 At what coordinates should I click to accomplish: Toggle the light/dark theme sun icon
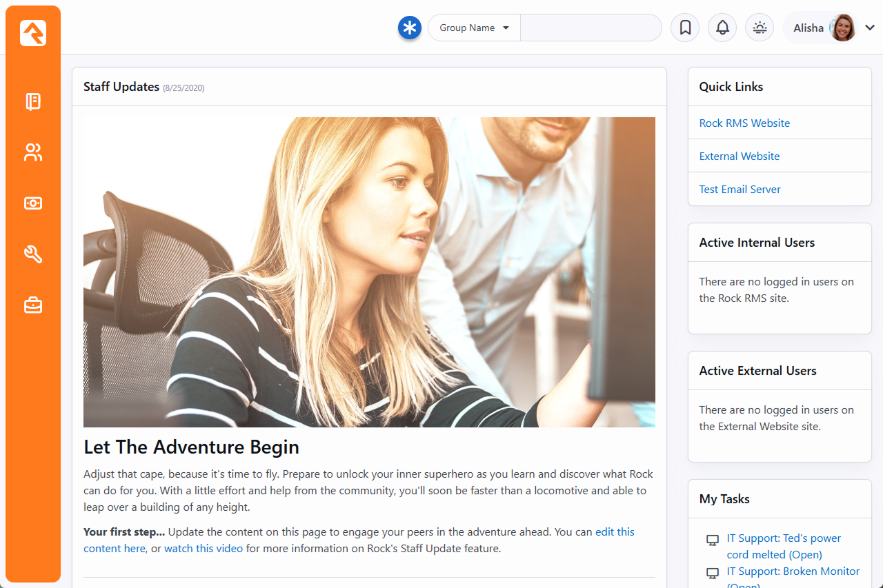[x=760, y=28]
